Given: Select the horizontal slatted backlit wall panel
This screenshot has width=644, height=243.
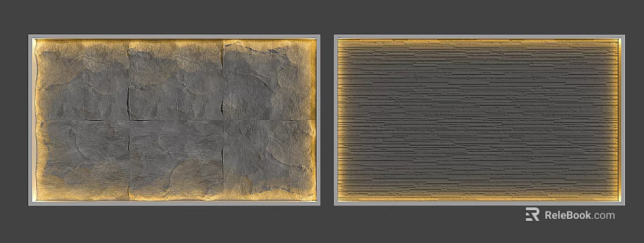Looking at the screenshot, I should pos(479,120).
